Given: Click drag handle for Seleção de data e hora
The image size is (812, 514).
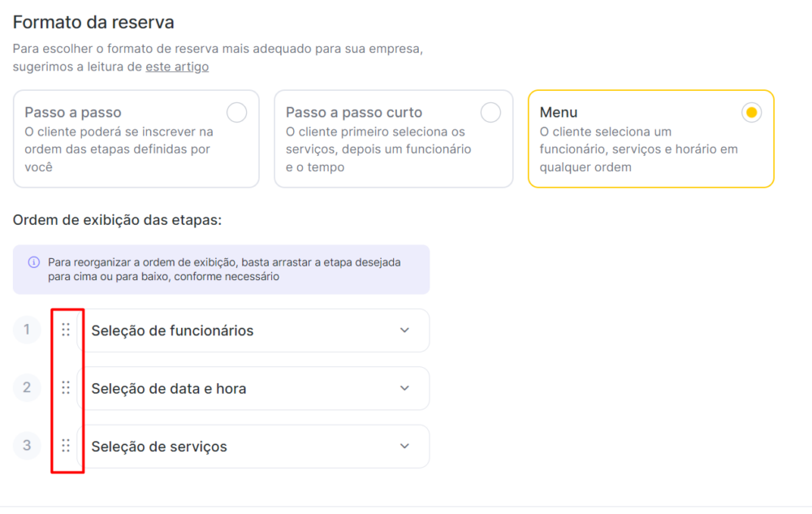Looking at the screenshot, I should point(66,387).
